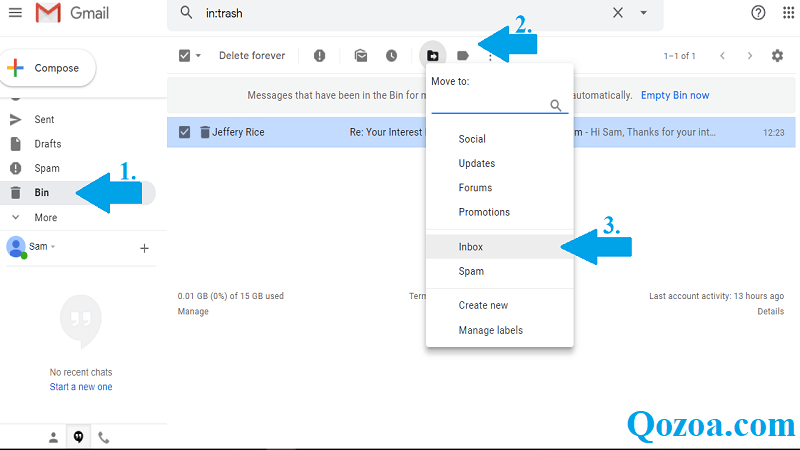
Task: Open the Settings gear
Action: (777, 56)
